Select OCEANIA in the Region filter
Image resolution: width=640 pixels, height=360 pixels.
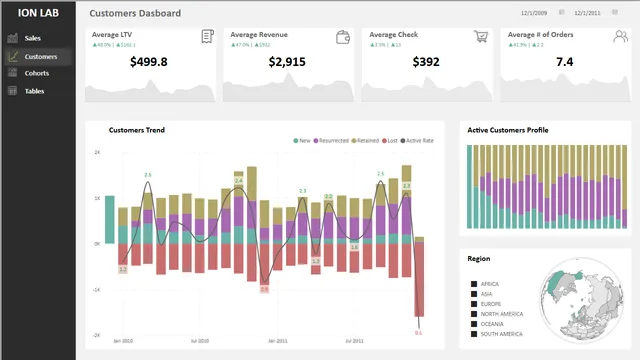487,324
